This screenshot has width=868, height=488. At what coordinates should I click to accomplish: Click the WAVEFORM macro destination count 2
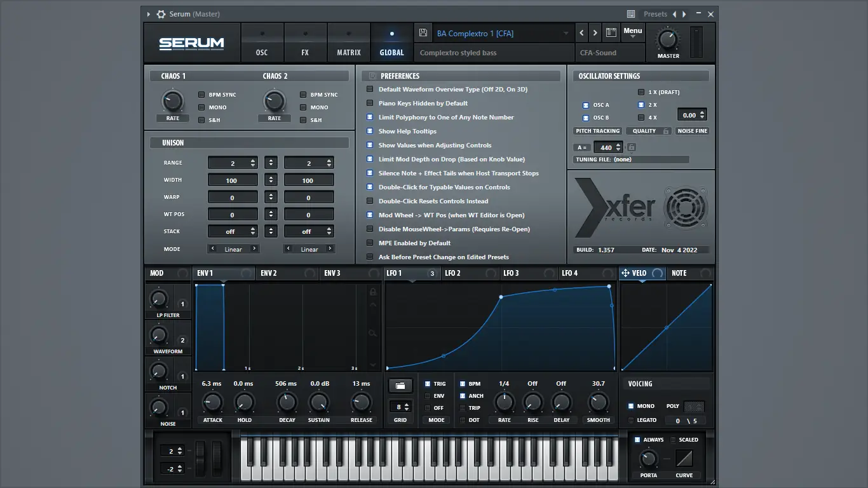click(x=182, y=341)
